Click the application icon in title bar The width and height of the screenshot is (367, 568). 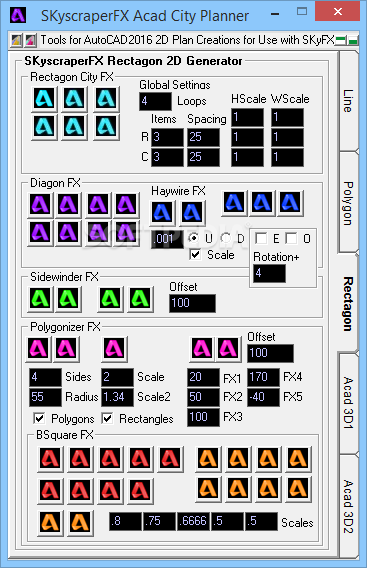(18, 15)
